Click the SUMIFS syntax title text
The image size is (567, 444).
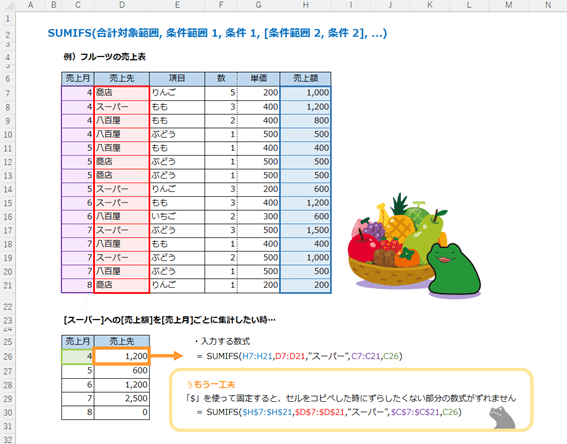(217, 33)
